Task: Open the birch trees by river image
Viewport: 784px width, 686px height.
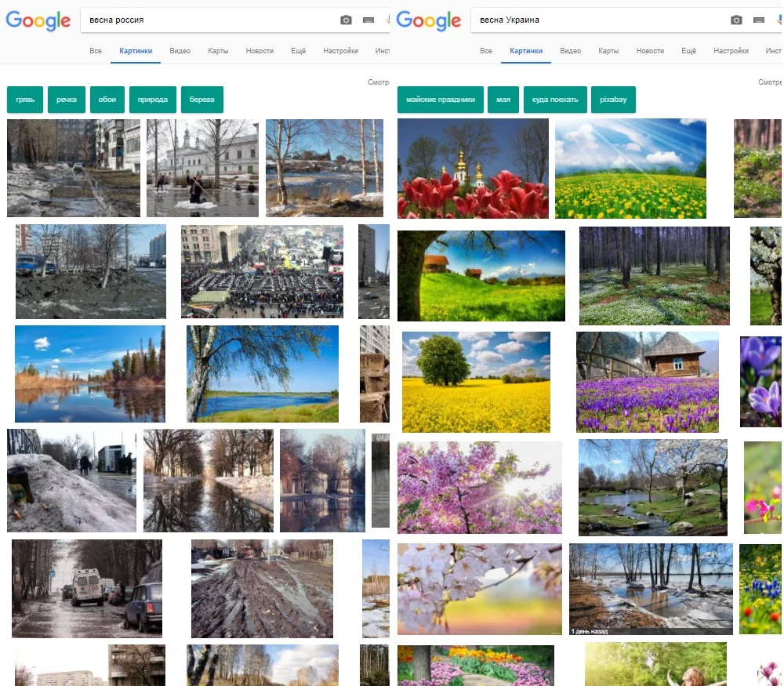Action: (325, 168)
